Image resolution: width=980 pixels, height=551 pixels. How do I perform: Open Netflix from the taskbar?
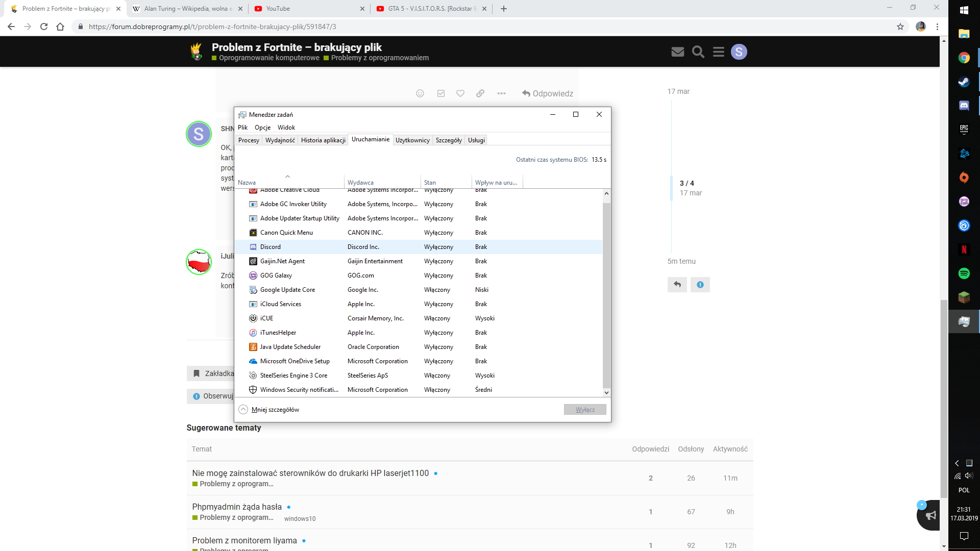click(964, 249)
